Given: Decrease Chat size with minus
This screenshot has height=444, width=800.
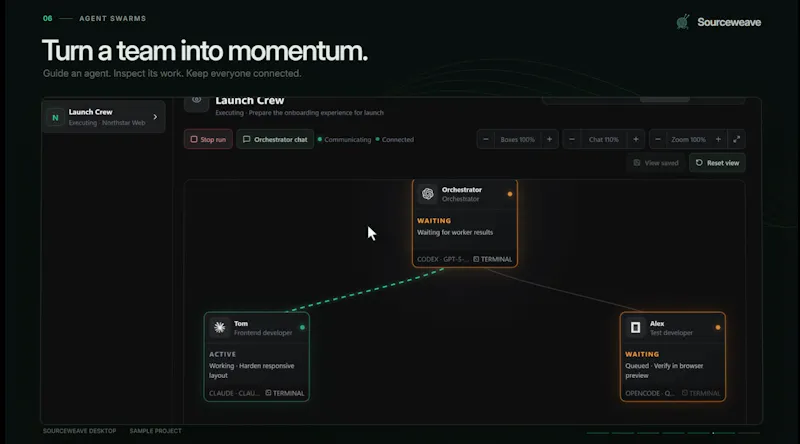Looking at the screenshot, I should [x=572, y=139].
